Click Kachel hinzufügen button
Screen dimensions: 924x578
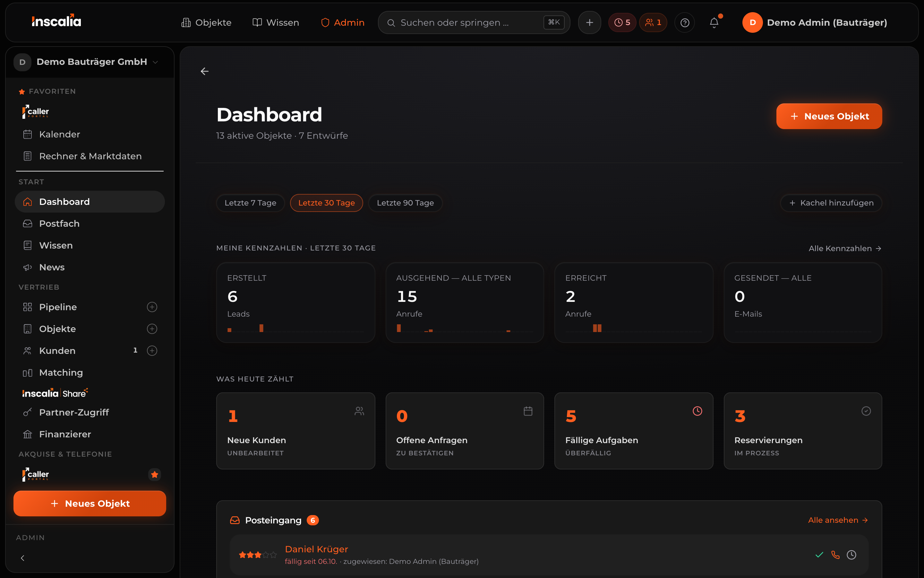coord(831,203)
